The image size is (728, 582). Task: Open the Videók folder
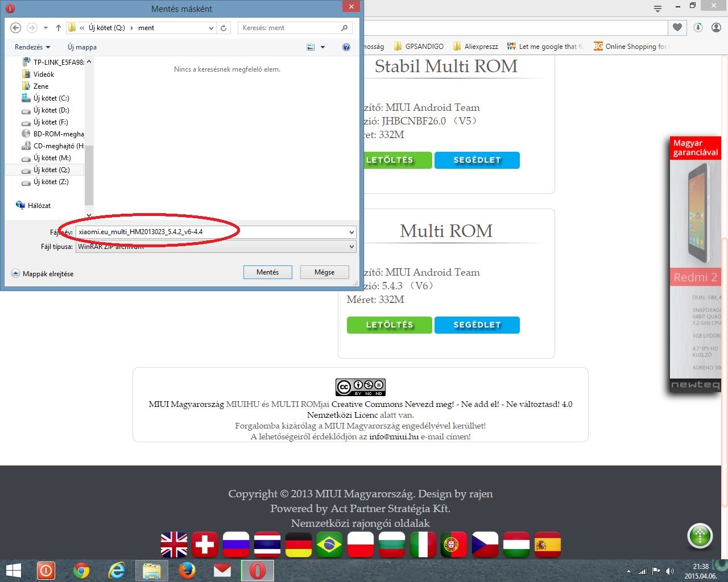click(x=38, y=74)
